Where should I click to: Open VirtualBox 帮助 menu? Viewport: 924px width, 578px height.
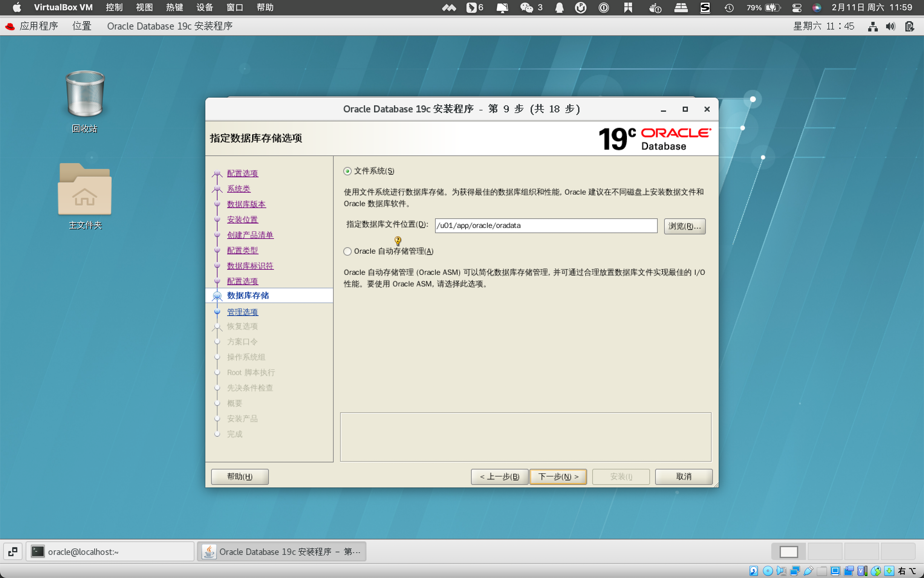pyautogui.click(x=265, y=7)
